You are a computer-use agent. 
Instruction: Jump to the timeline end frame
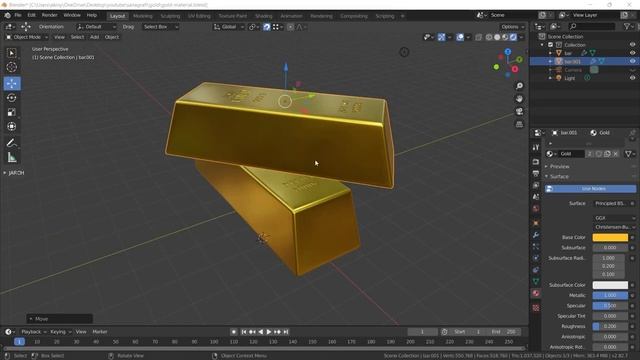[x=286, y=332]
